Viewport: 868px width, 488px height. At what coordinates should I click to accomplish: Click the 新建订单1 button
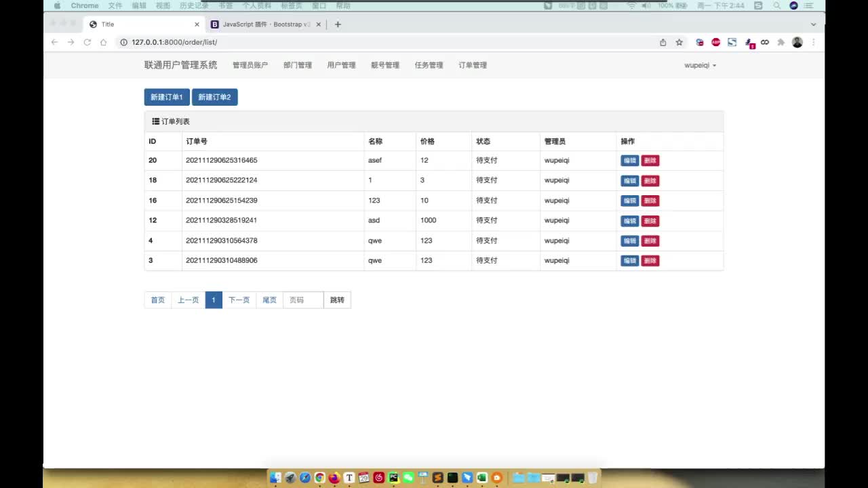coord(167,97)
